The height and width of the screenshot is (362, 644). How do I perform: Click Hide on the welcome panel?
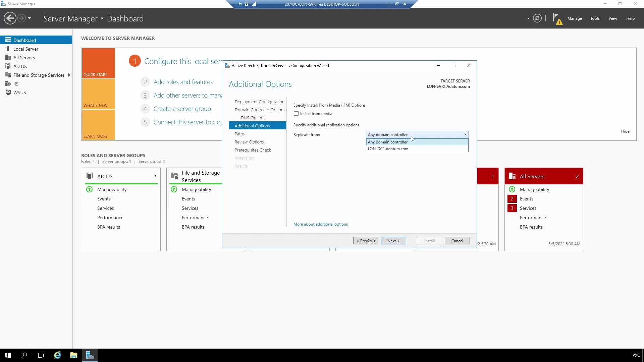(625, 131)
